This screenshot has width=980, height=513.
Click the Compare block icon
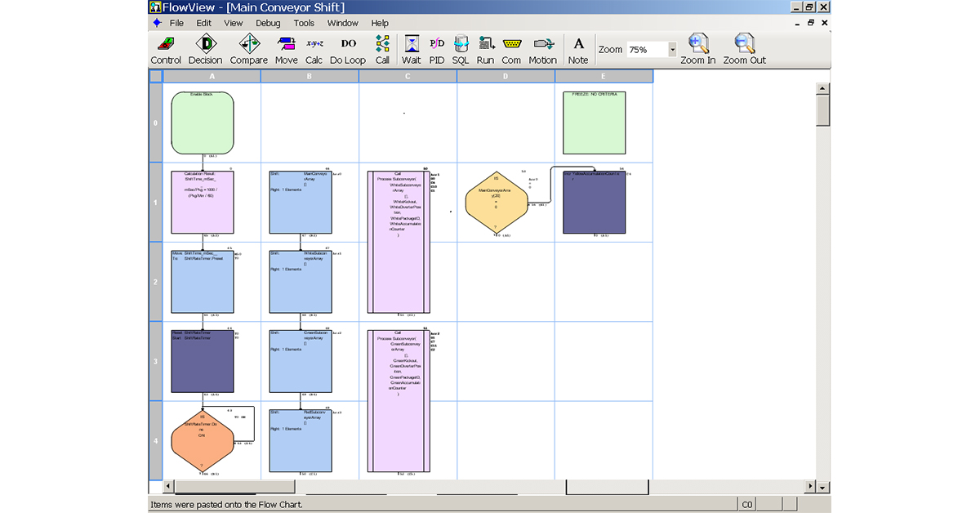[248, 49]
